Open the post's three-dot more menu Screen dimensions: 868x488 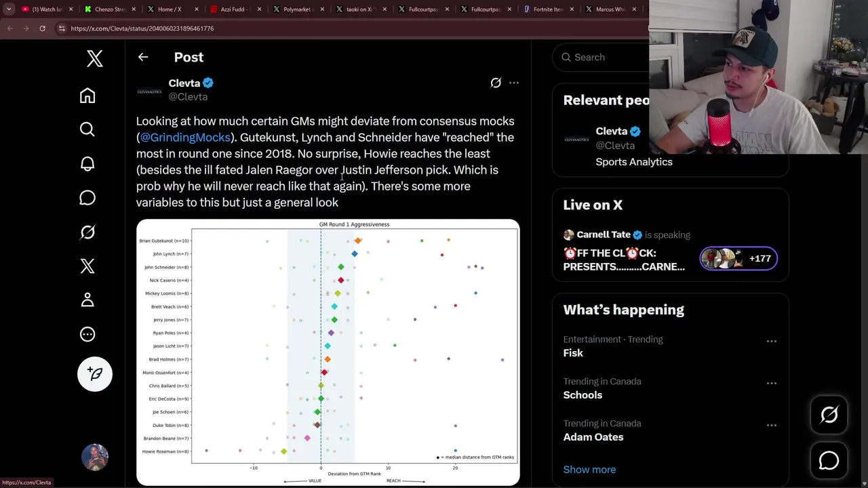(x=514, y=83)
